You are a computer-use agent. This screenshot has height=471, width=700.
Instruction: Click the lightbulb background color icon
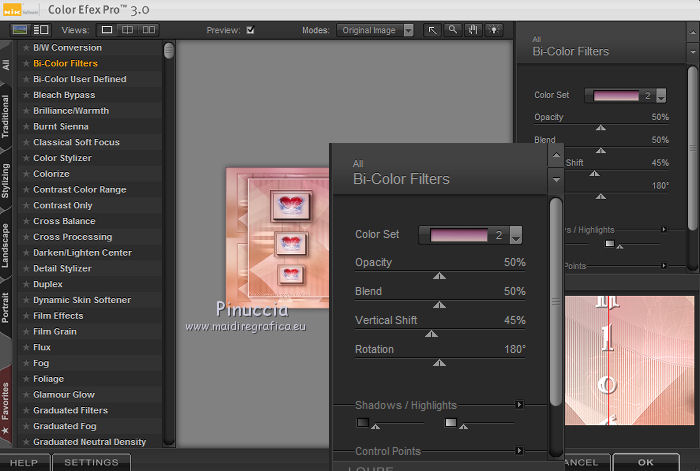[494, 30]
